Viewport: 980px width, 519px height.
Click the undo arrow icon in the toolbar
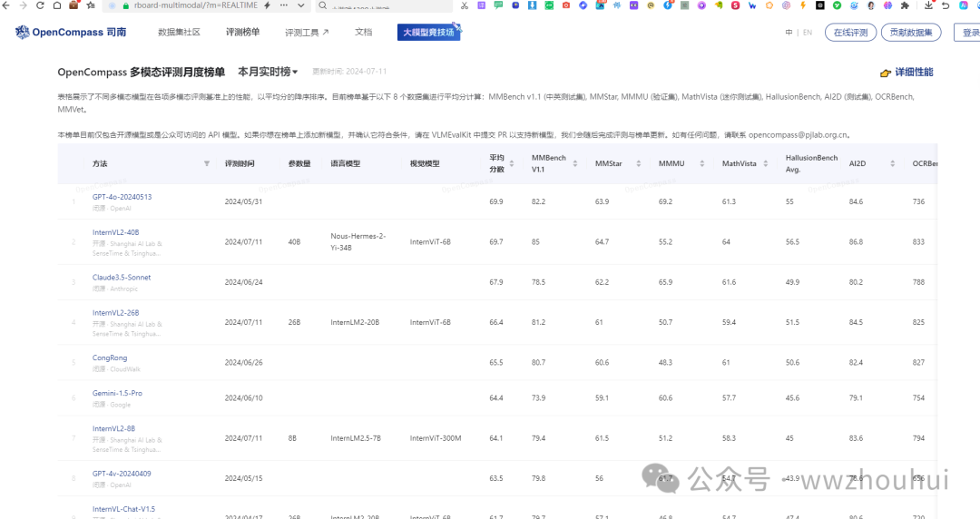coord(946,5)
